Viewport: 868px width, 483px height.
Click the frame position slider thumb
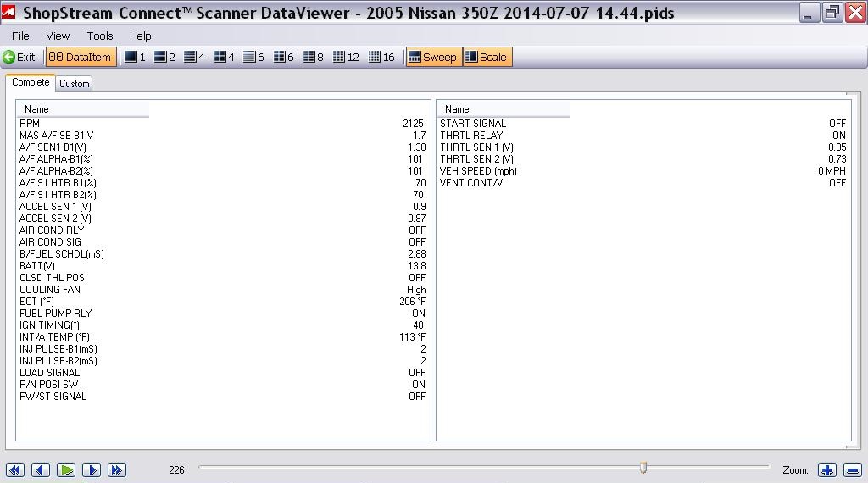[x=643, y=468]
